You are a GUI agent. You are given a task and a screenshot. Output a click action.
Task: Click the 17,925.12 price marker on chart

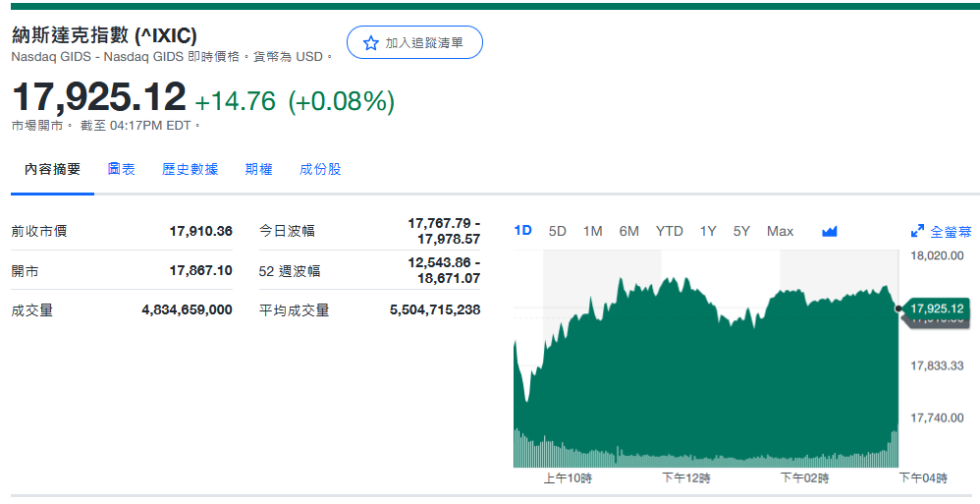(936, 308)
